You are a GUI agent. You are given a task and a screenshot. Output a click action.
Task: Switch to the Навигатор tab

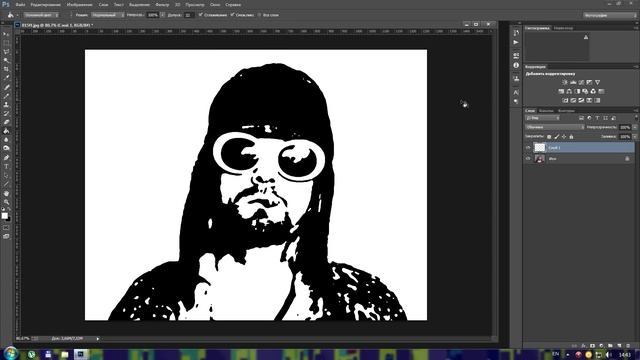click(563, 28)
